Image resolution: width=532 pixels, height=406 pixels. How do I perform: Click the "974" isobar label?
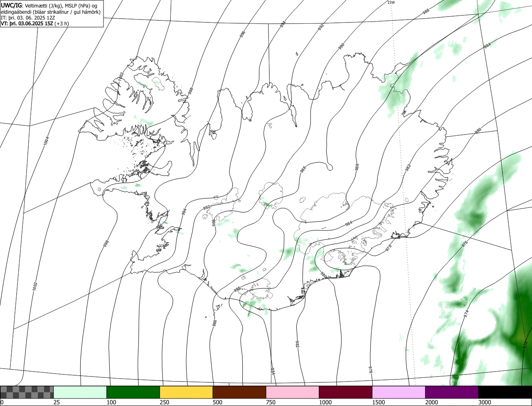pos(466,313)
